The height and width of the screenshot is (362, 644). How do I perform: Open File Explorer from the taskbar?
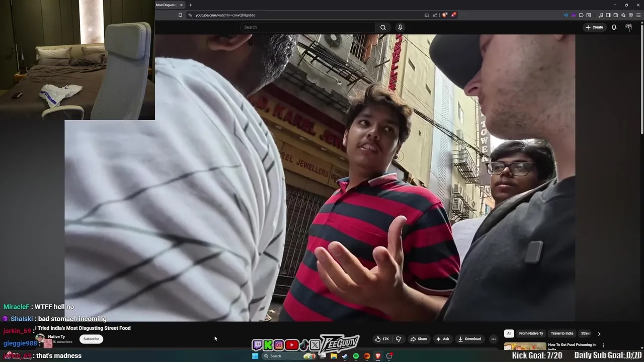click(x=334, y=356)
